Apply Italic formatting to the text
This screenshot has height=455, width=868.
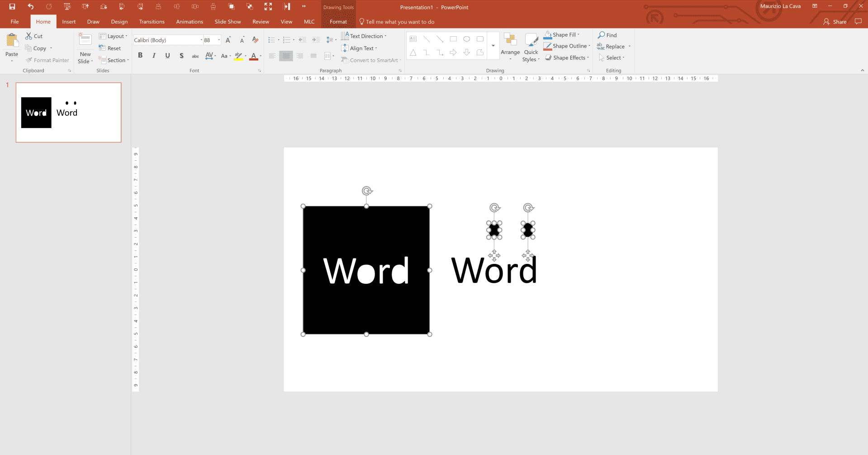pyautogui.click(x=154, y=55)
